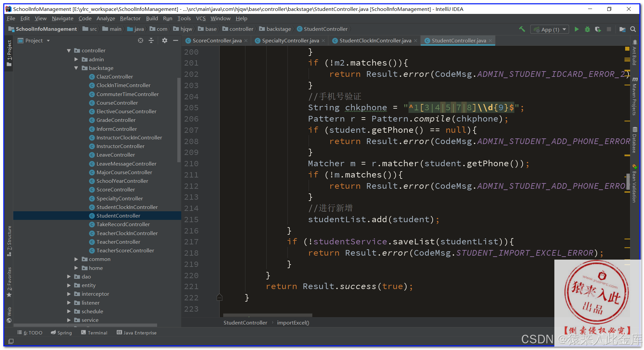Click StudentController in editor breadcrumb
This screenshot has height=350, width=644.
pos(245,323)
